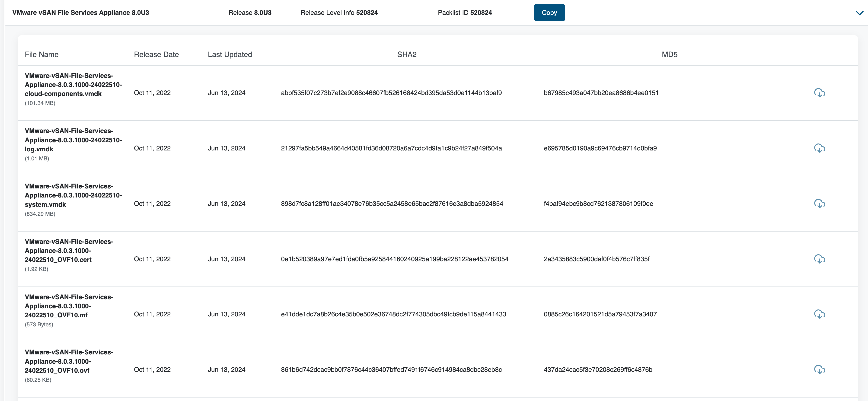The width and height of the screenshot is (868, 401).
Task: Download the OVF10.mf file
Action: click(820, 314)
